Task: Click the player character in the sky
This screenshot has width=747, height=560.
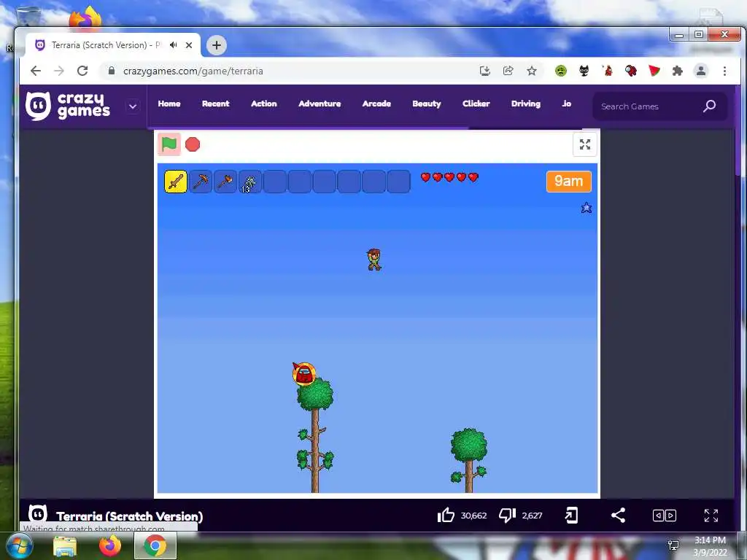Action: 374,260
